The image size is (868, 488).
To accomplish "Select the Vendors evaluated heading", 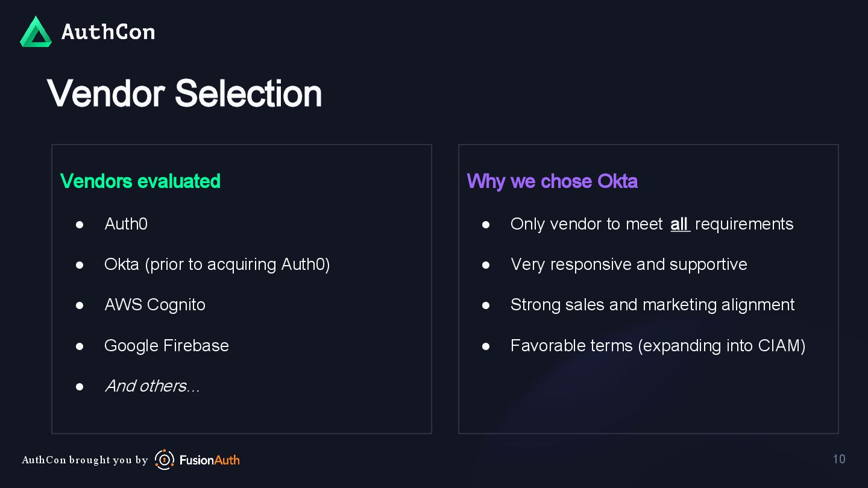I will (x=140, y=181).
